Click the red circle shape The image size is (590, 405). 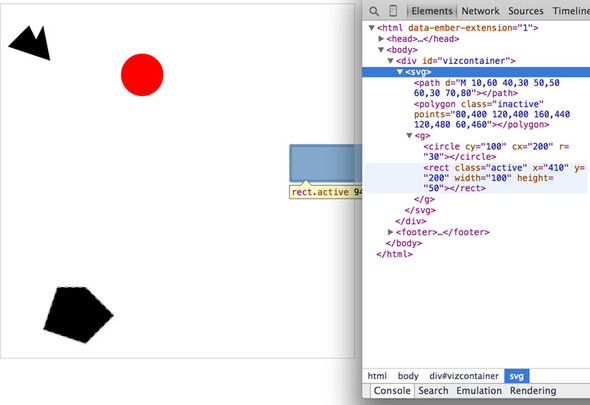(142, 75)
